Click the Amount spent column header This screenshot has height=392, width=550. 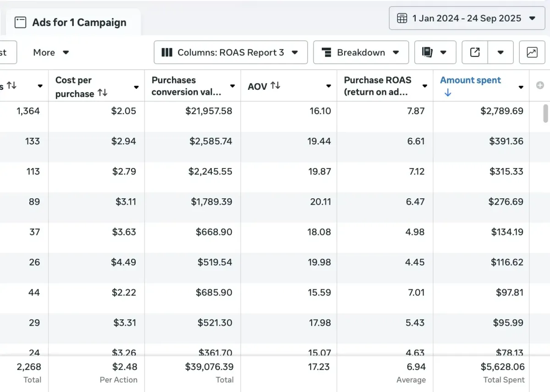tap(471, 80)
